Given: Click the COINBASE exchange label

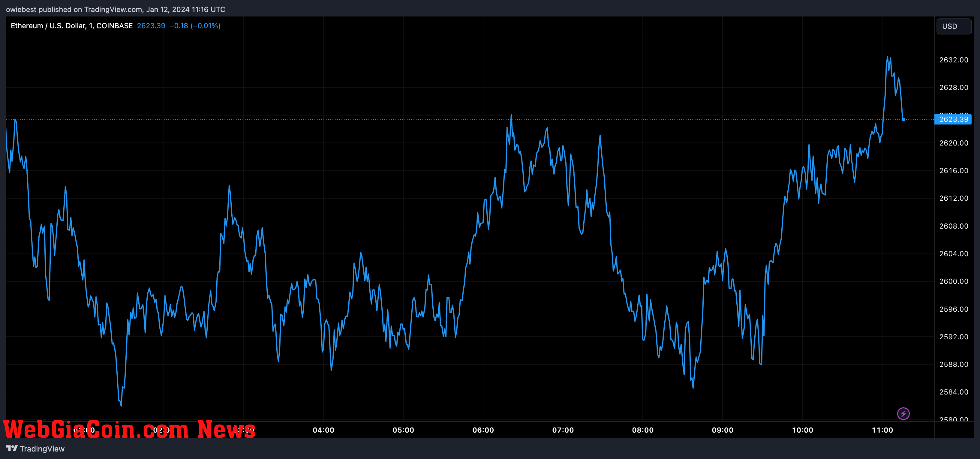Looking at the screenshot, I should click(x=115, y=25).
